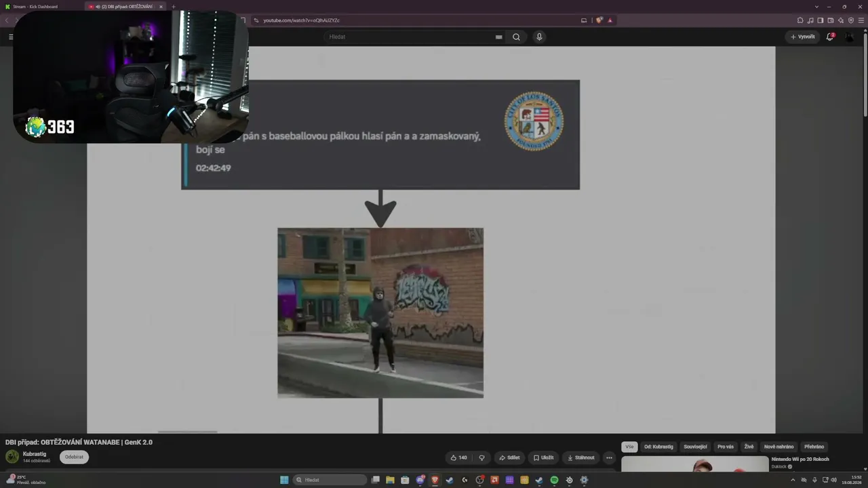Open the taskbar clock showing 15:52
The width and height of the screenshot is (868, 488).
(x=851, y=480)
